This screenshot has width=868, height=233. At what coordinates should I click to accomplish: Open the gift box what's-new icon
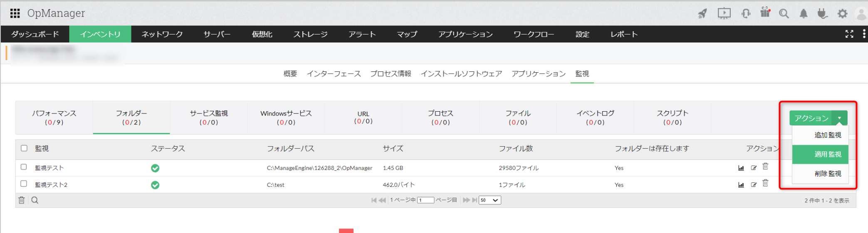(765, 12)
